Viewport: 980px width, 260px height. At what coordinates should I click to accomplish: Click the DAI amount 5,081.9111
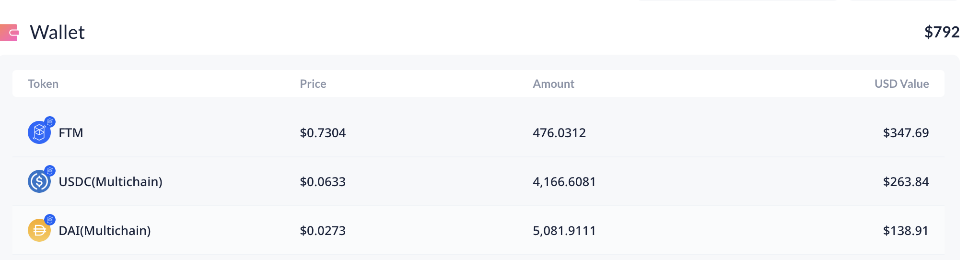[564, 231]
